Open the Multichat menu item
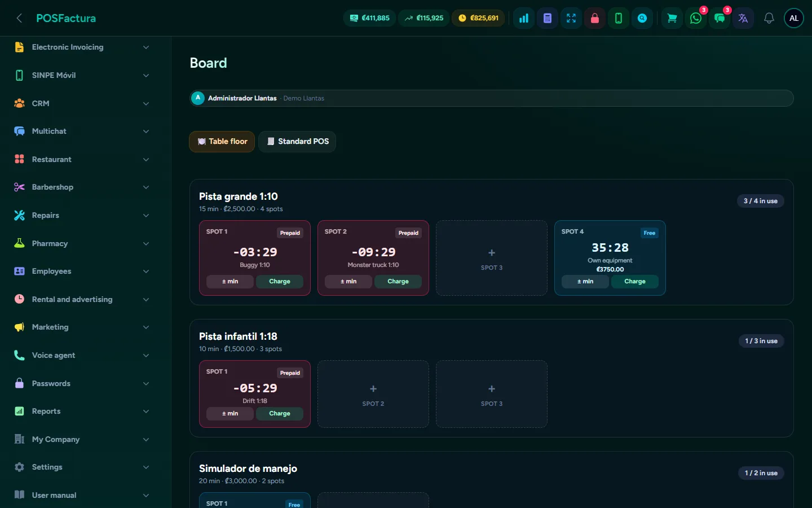The image size is (812, 508). pos(82,132)
